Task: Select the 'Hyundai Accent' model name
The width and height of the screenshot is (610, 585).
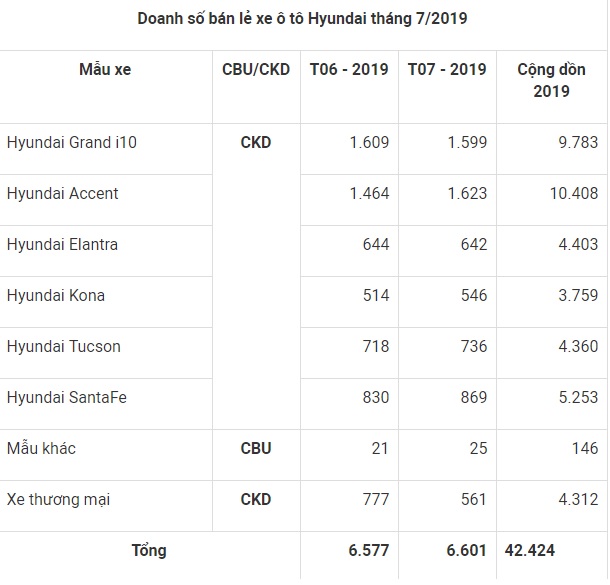Action: (62, 193)
